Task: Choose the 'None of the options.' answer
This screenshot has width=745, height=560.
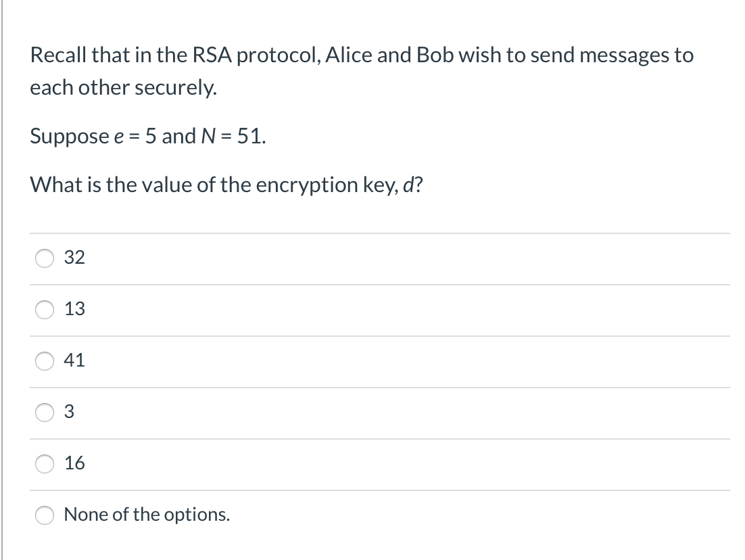Action: pos(44,515)
